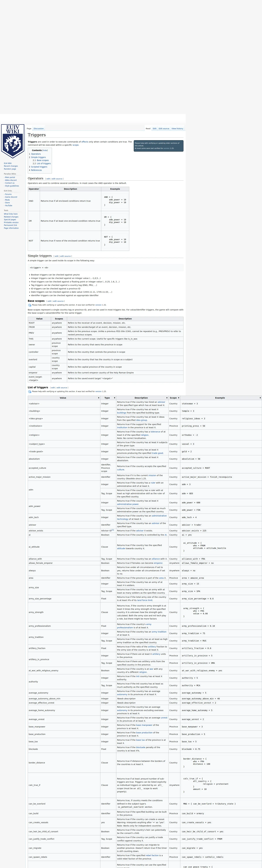The height and width of the screenshot is (868, 262).
Task: Open army professionalism link
Action: [x=134, y=626]
